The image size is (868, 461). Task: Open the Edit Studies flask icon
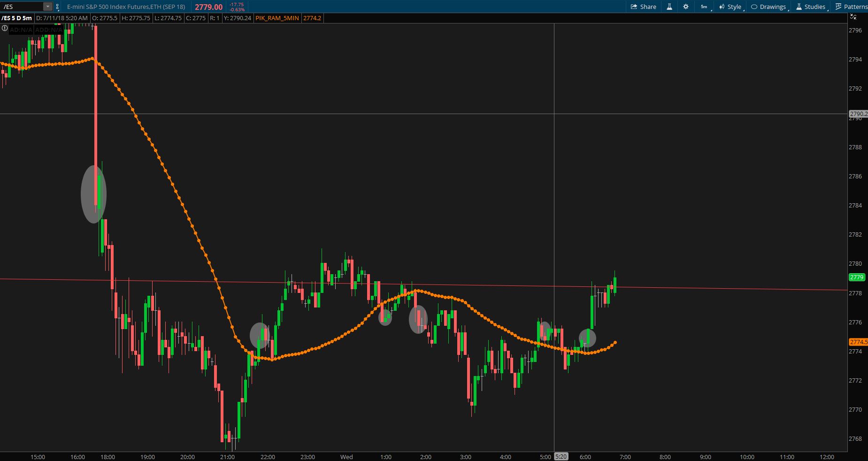pos(669,7)
